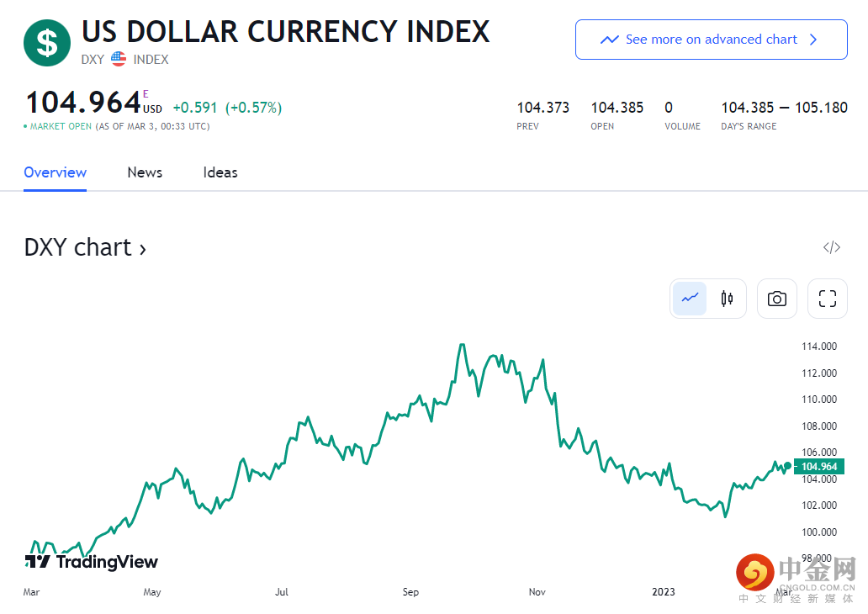Click the chart icon in advanced chart button
868x614 pixels.
[x=609, y=40]
